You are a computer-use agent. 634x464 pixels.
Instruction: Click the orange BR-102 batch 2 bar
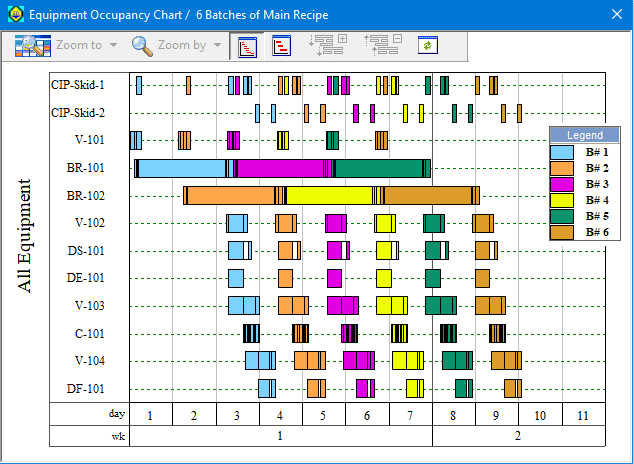click(231, 195)
